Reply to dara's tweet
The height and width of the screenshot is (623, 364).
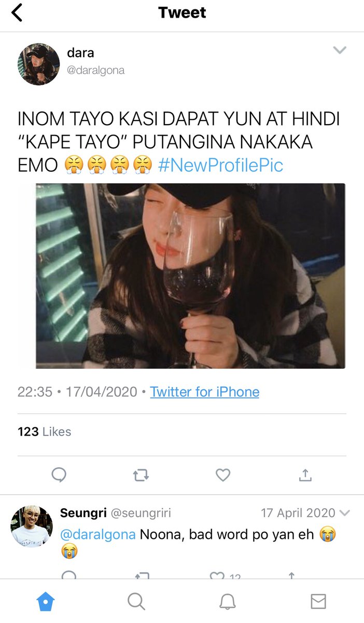point(59,475)
